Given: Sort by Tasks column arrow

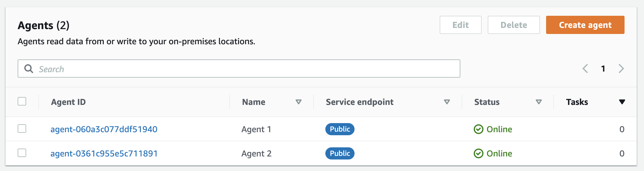Looking at the screenshot, I should click(622, 102).
